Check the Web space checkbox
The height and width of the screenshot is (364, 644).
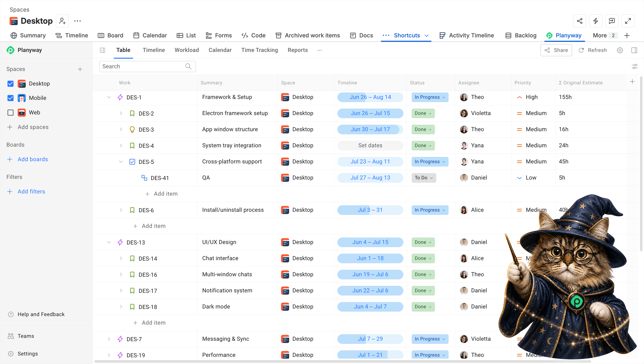(x=10, y=113)
